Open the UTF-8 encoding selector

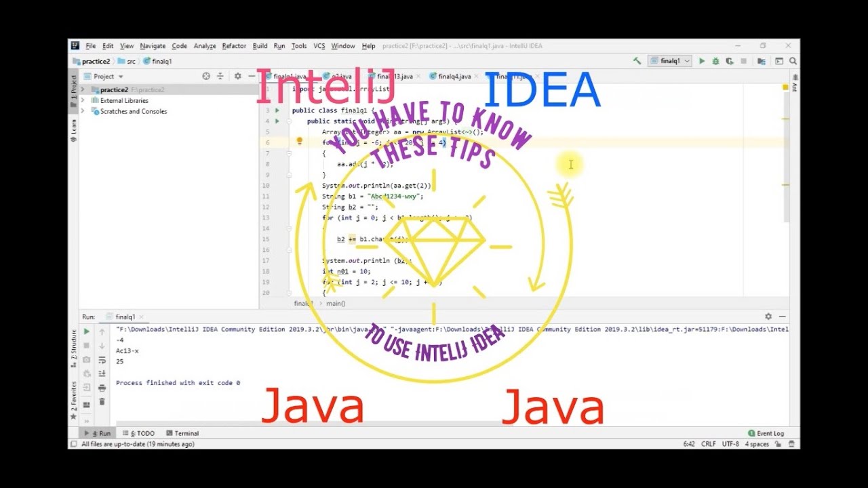(x=730, y=444)
